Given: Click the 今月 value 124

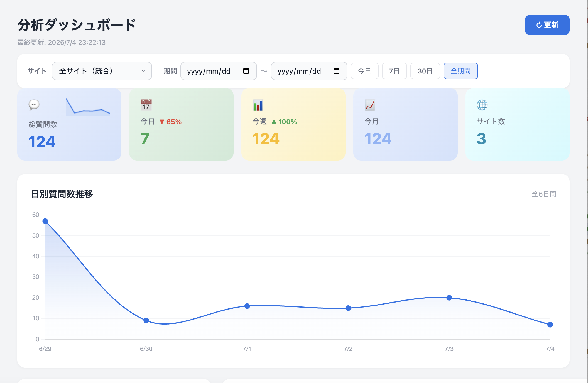Looking at the screenshot, I should click(x=378, y=139).
